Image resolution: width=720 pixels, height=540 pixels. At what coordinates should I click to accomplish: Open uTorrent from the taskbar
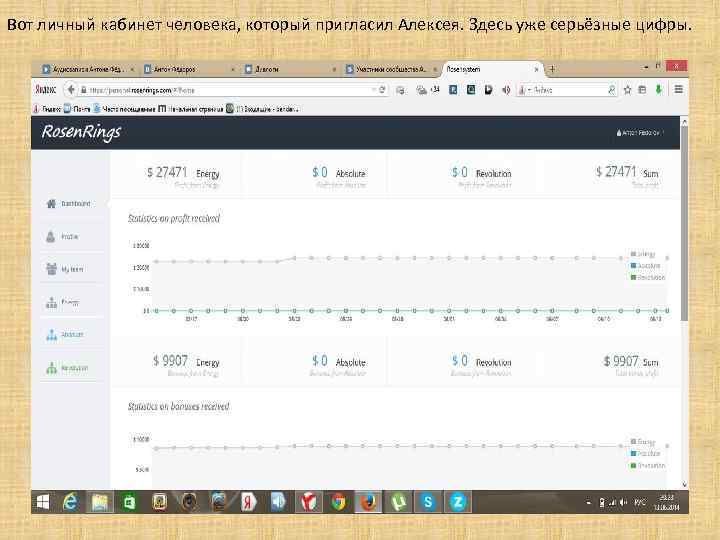[398, 502]
